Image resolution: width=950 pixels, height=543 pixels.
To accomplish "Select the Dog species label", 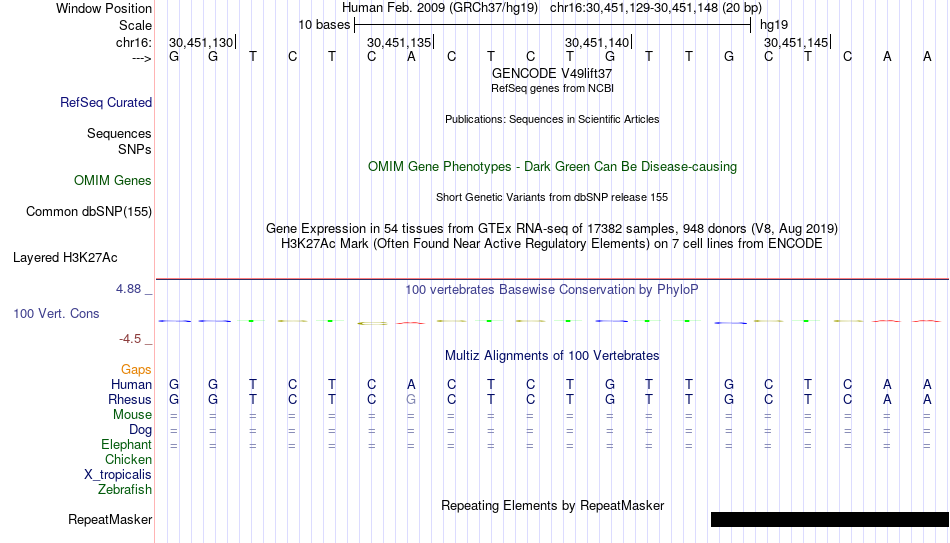I will tap(141, 430).
